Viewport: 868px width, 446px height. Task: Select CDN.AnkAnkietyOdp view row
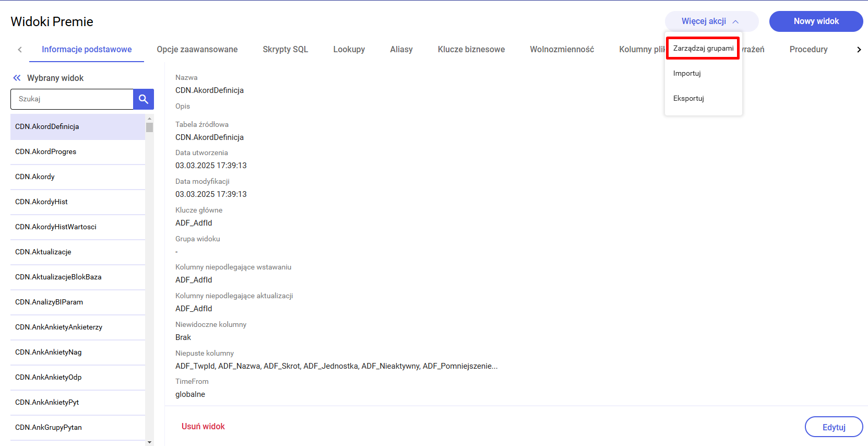(x=78, y=378)
